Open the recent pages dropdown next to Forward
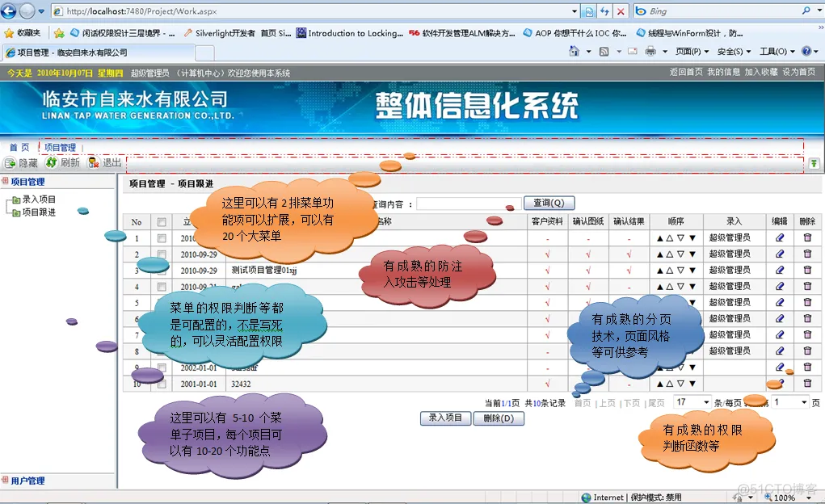Screen dimensions: 825x504 tap(41, 11)
